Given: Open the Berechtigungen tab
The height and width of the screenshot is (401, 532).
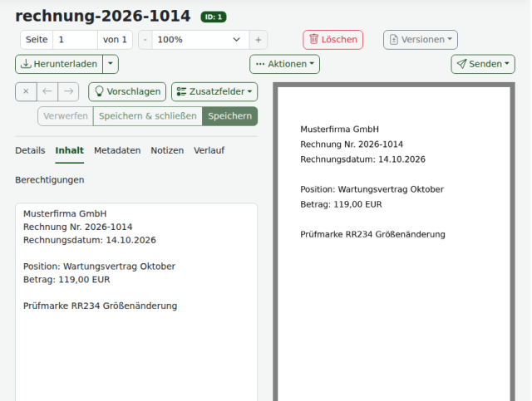Looking at the screenshot, I should click(x=50, y=180).
